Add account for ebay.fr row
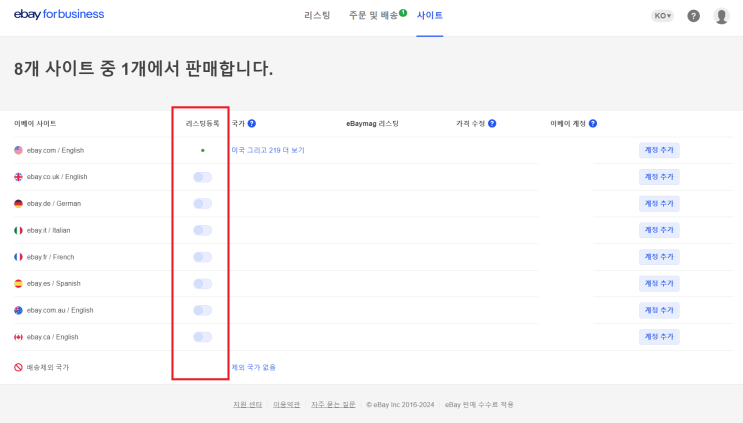Viewport: 743px width, 423px height. point(659,257)
